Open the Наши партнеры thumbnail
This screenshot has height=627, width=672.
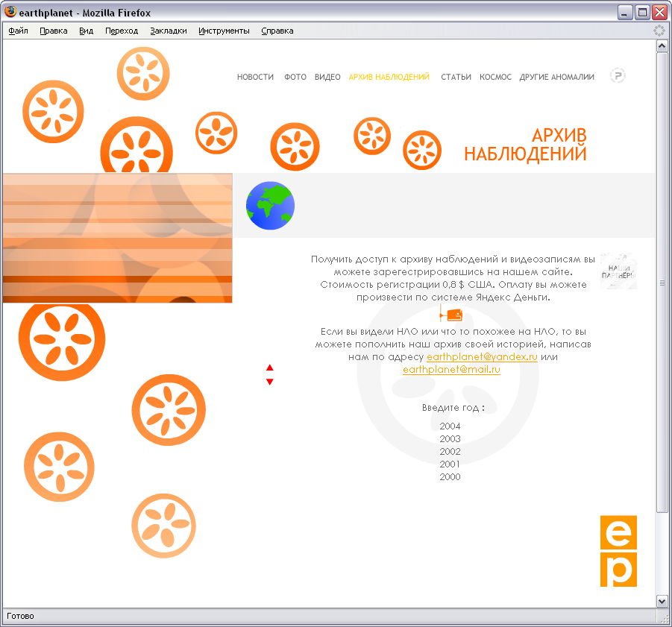click(x=618, y=271)
